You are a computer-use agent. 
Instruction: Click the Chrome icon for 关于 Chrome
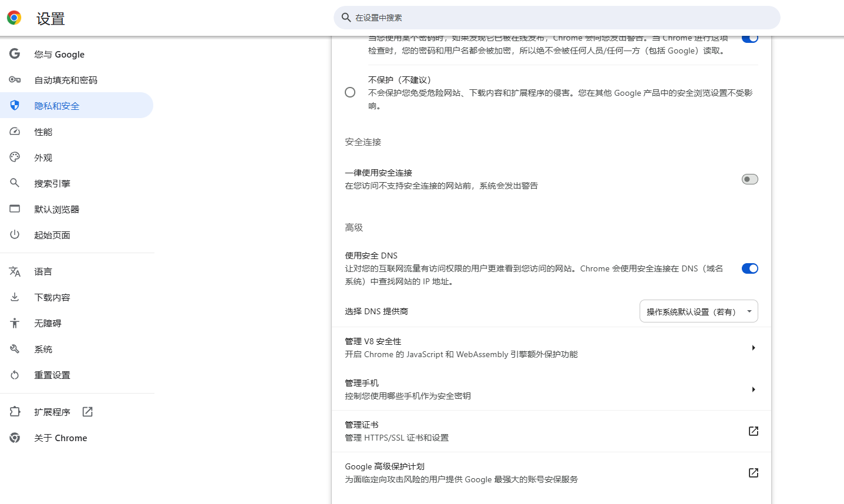coord(15,438)
